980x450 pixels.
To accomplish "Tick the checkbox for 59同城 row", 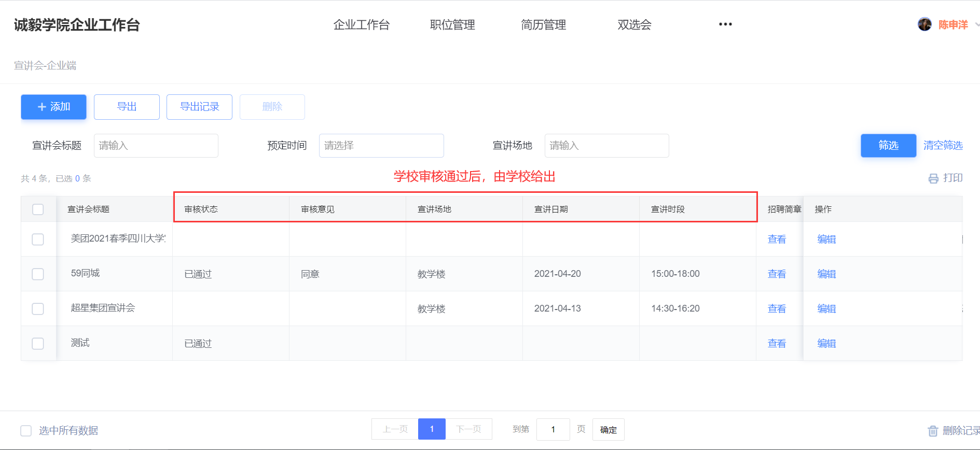I will click(x=38, y=274).
